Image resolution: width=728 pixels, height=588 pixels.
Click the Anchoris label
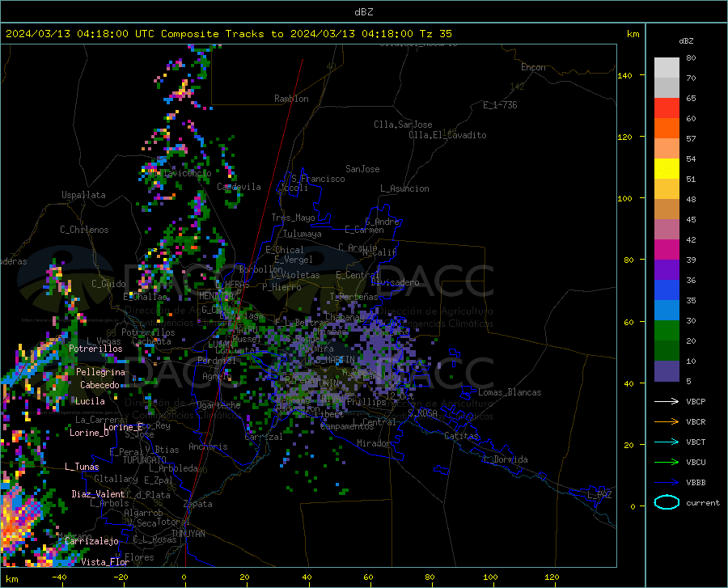pos(208,446)
